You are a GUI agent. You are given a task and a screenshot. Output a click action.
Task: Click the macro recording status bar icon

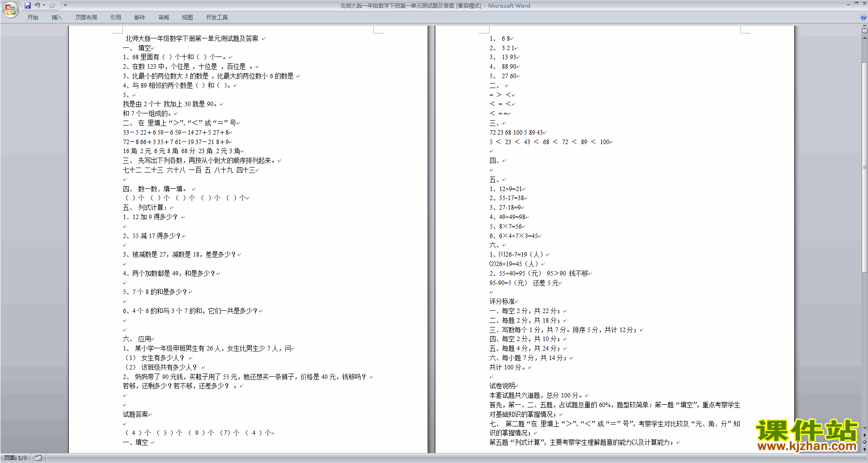38,458
